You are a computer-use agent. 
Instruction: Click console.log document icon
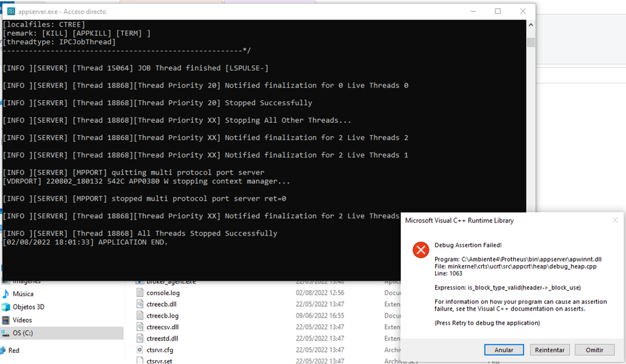[x=140, y=292]
